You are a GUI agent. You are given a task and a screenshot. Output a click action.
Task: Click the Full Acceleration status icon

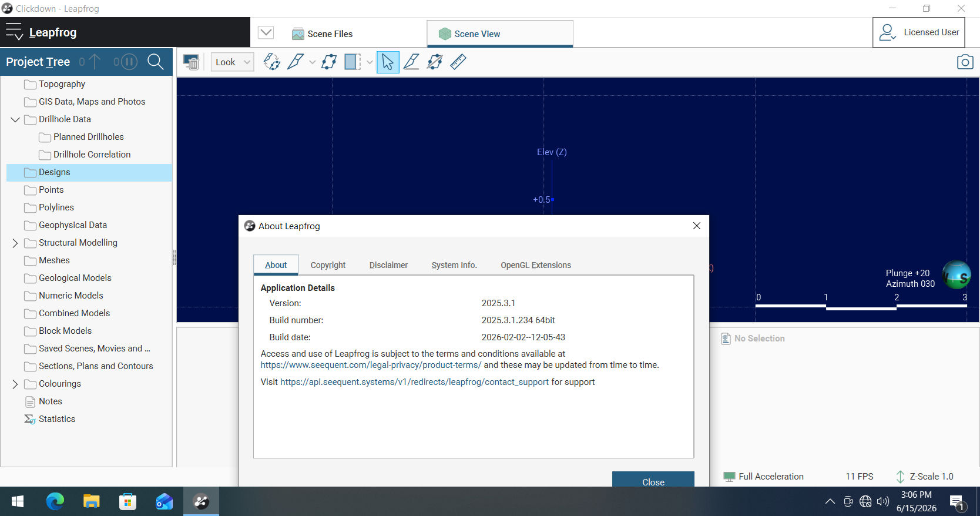729,477
